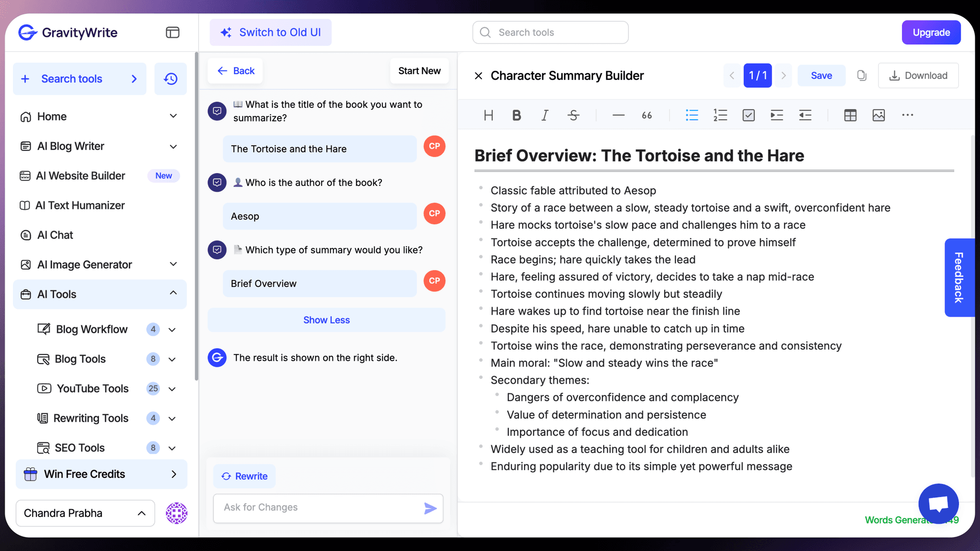Viewport: 980px width, 551px height.
Task: Create a bulleted list with the list icon
Action: pyautogui.click(x=691, y=115)
